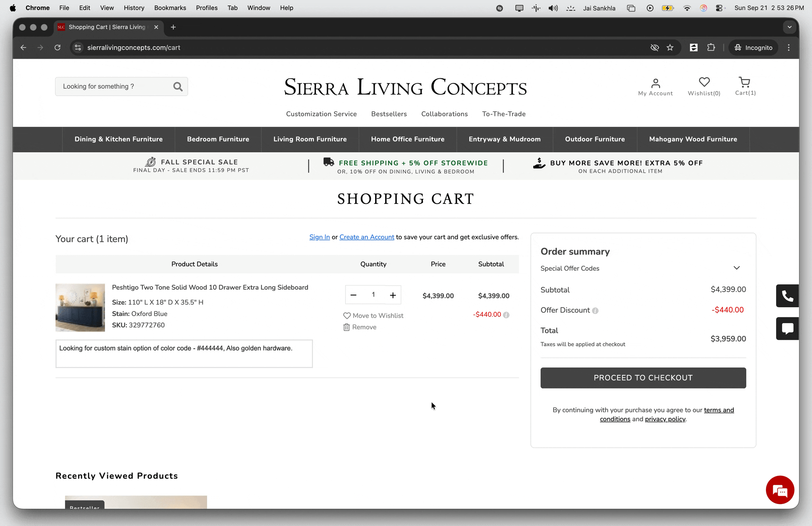This screenshot has width=812, height=526.
Task: Open macOS Control Center icon
Action: coord(719,8)
